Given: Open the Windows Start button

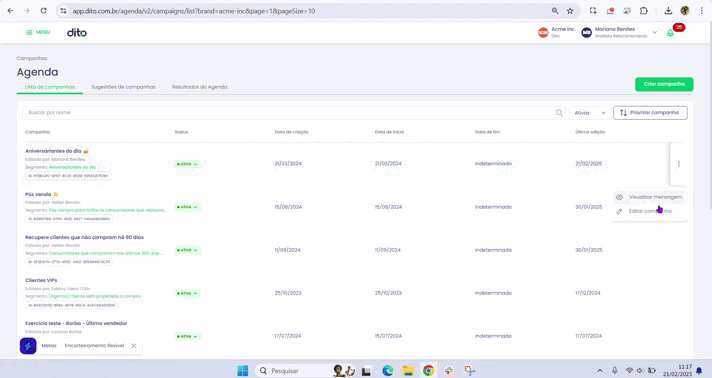Looking at the screenshot, I should [x=243, y=371].
